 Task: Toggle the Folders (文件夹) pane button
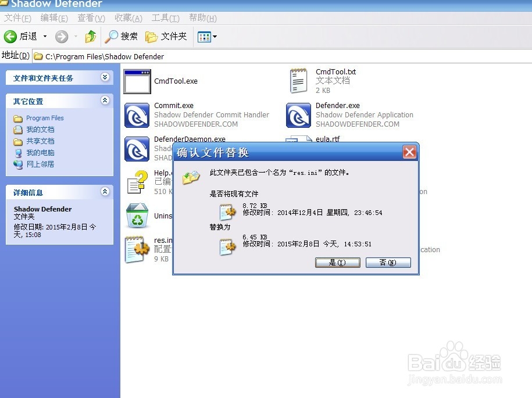tap(166, 36)
